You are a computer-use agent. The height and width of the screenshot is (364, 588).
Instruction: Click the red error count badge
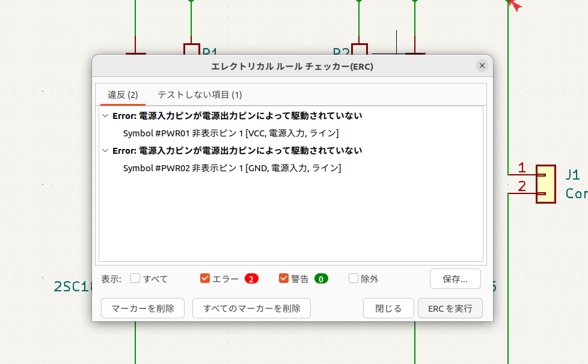point(251,279)
